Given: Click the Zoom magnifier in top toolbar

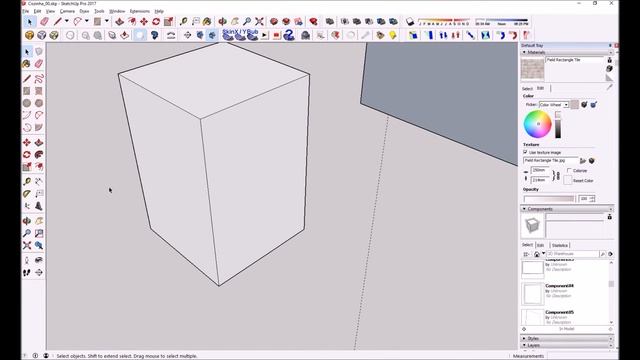Looking at the screenshot, I should [x=247, y=22].
